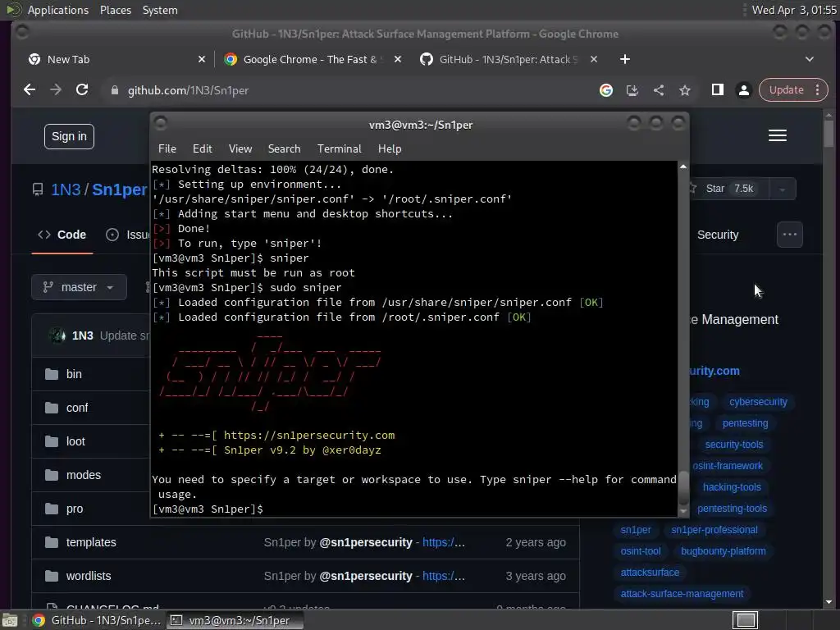
Task: Click the Sn1per repository name link
Action: [x=119, y=189]
